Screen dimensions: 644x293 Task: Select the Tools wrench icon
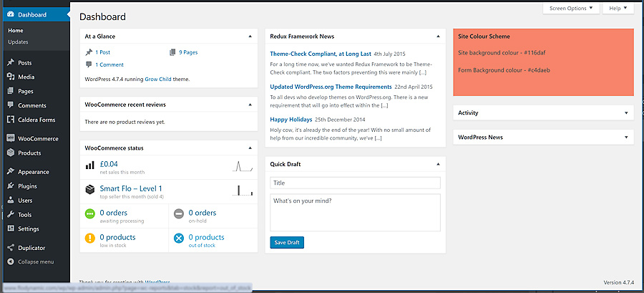(x=10, y=215)
